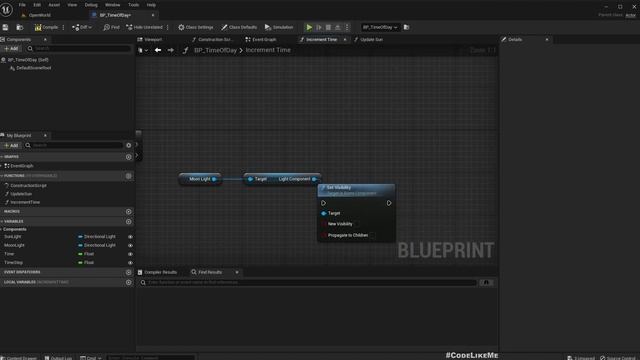Switch to the OpenWorld document tab
Screen dimensions: 640x360
(x=40, y=15)
